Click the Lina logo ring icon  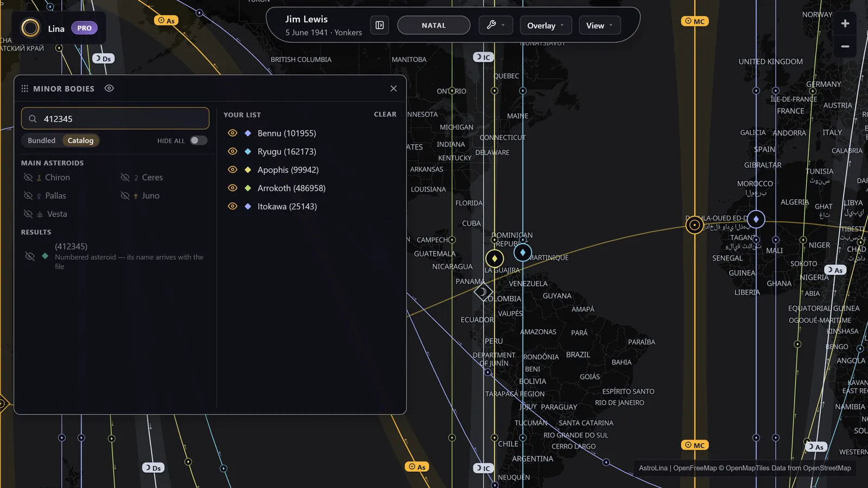(30, 28)
